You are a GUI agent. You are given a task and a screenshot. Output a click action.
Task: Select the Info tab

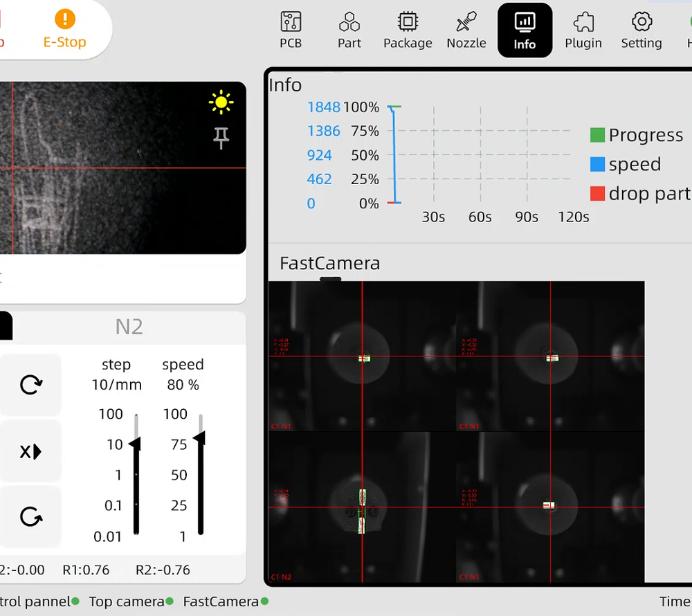coord(525,30)
